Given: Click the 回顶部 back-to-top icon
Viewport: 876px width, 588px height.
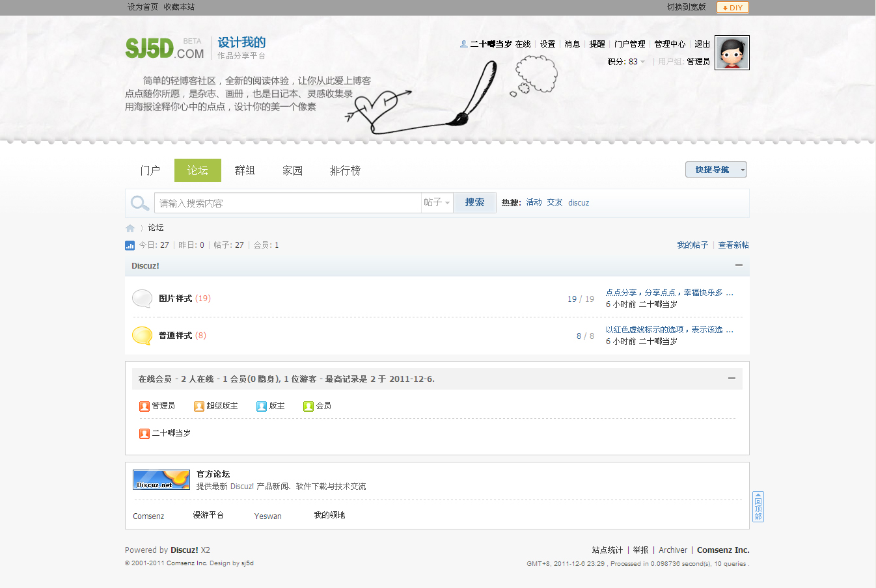Looking at the screenshot, I should 758,507.
